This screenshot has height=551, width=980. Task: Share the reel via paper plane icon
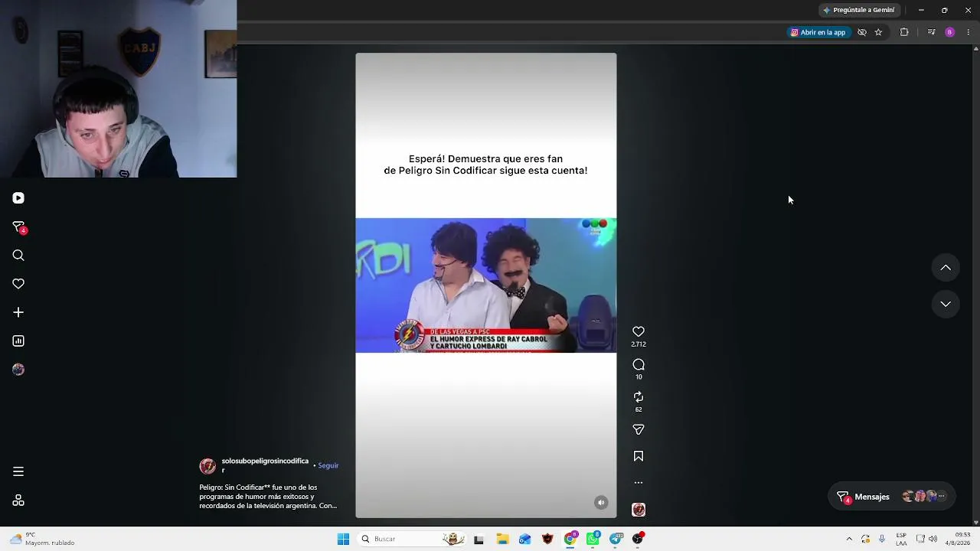tap(639, 429)
